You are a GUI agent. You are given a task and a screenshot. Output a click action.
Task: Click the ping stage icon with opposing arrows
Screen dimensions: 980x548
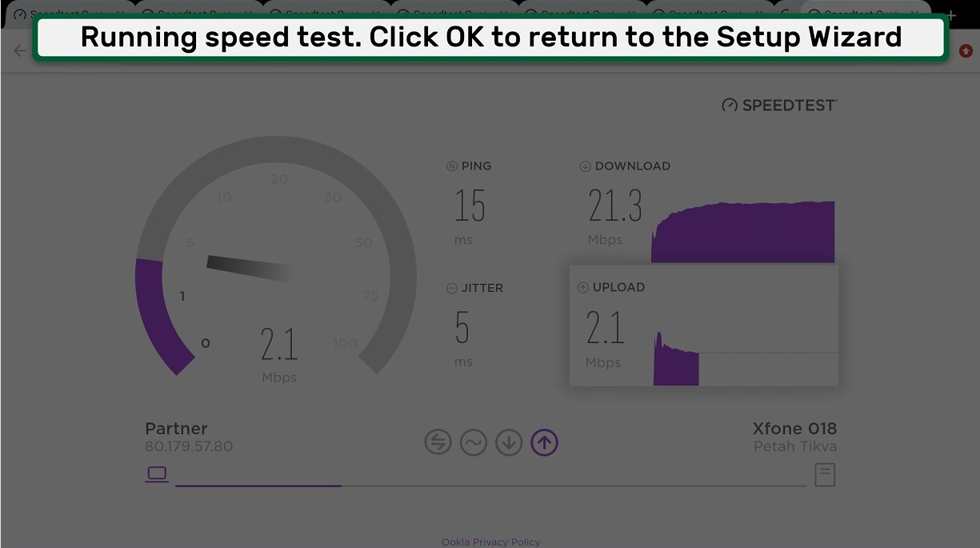438,442
